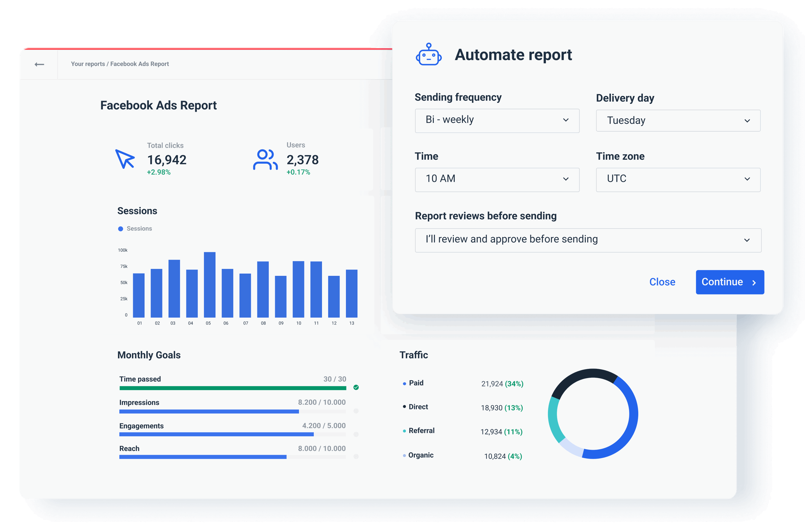Click the Users metric icon
805x532 pixels.
pyautogui.click(x=265, y=159)
